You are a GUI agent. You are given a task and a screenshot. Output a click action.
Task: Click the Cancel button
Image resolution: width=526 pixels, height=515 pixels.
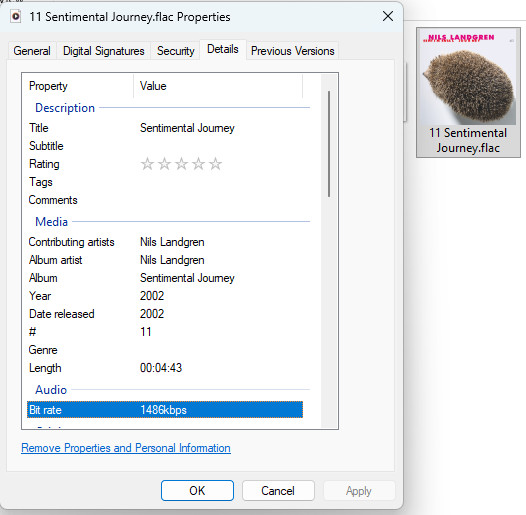click(278, 491)
